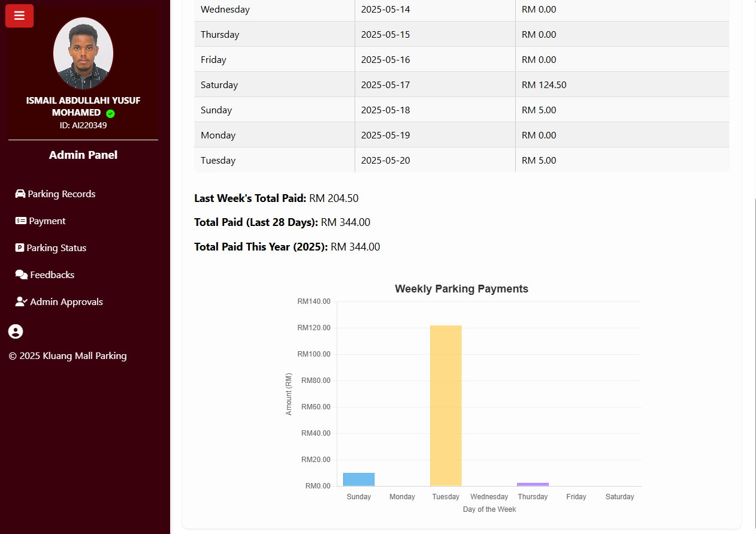The image size is (756, 534).
Task: Click the green verified badge near name
Action: tap(110, 113)
